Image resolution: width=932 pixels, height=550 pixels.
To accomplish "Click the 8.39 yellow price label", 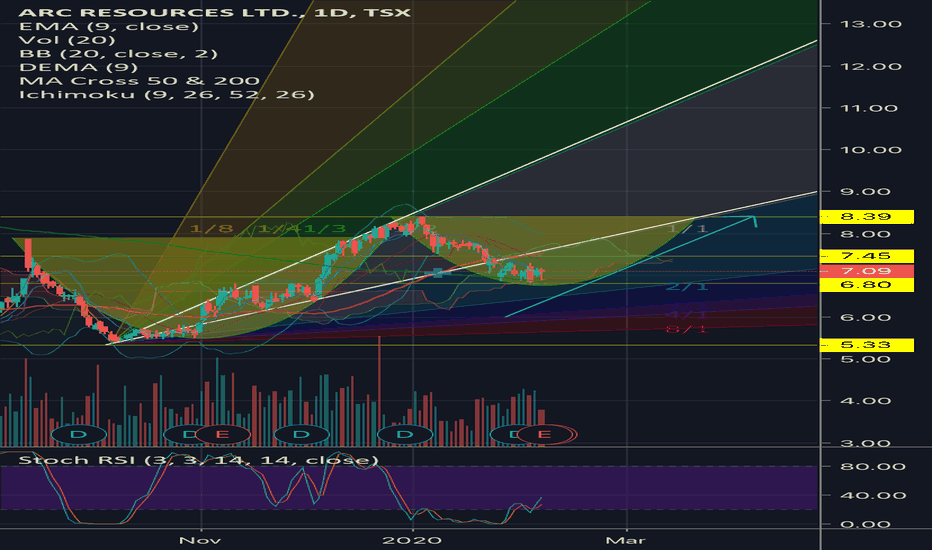I will (867, 216).
